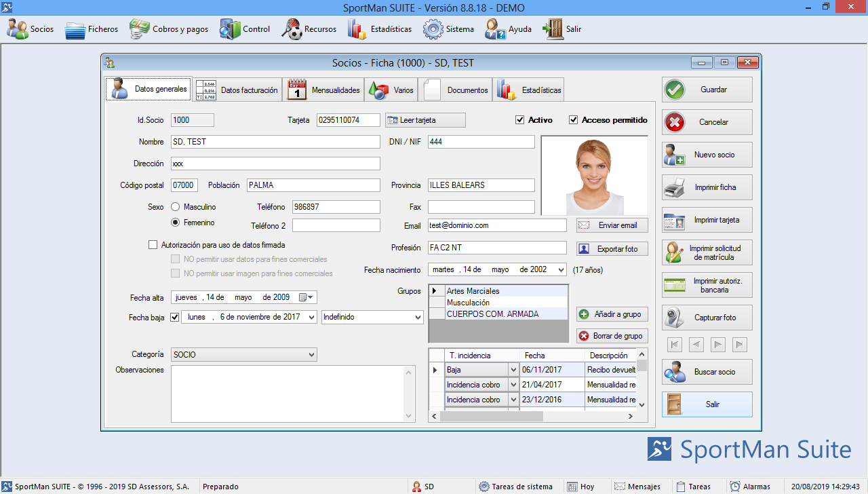868x494 pixels.
Task: Open Estadísticas chart icon in main toolbar
Action: click(357, 29)
